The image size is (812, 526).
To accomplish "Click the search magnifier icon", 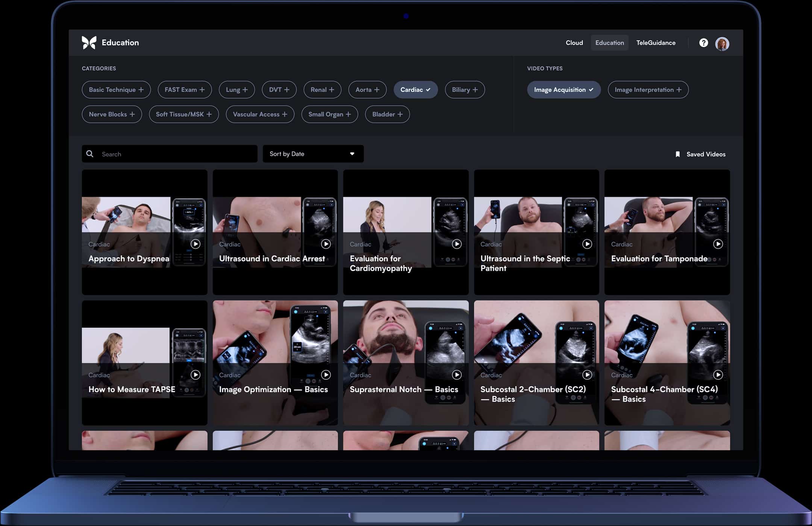I will pos(90,154).
